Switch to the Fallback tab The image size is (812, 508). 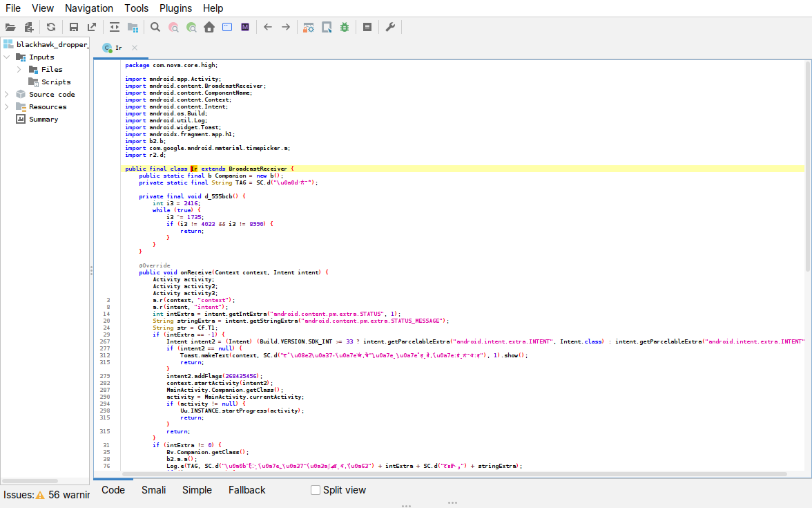click(247, 490)
